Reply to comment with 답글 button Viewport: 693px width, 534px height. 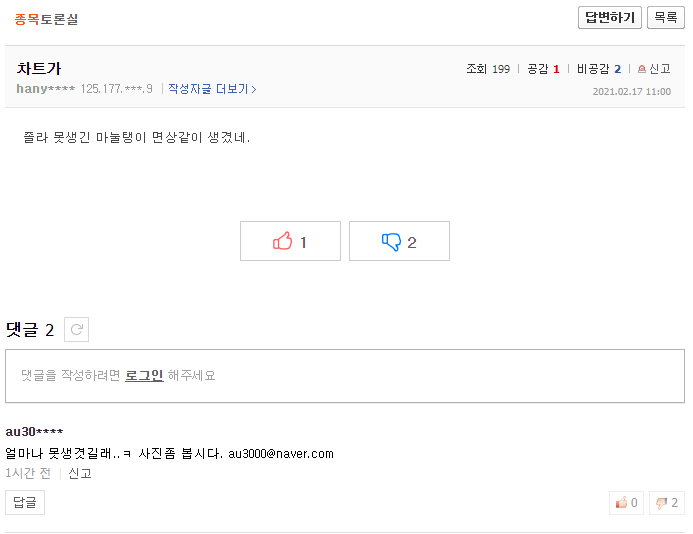click(x=25, y=503)
